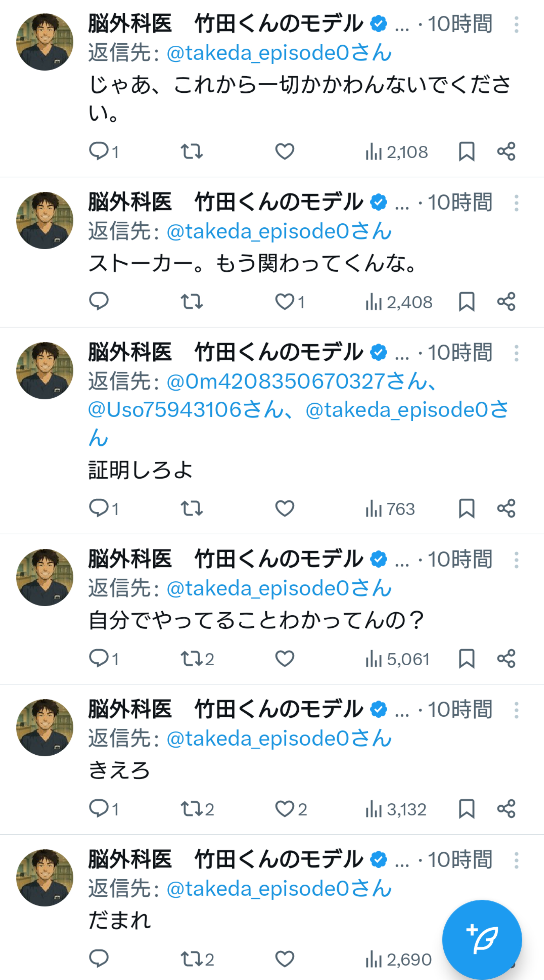The width and height of the screenshot is (544, 980).
Task: Open three-dot menu on '証明しろよ' tweet
Action: tap(516, 354)
